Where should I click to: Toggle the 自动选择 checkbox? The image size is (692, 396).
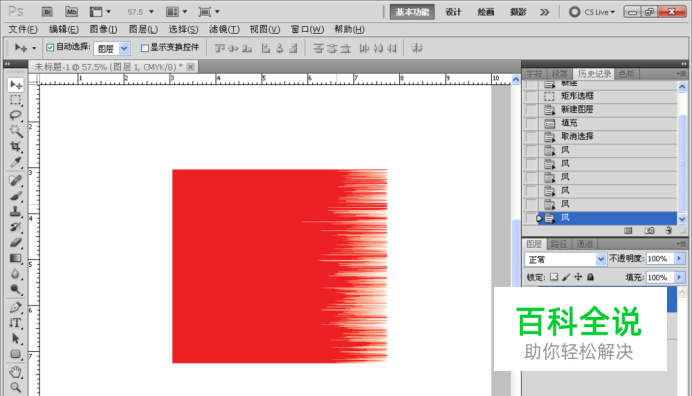point(50,48)
